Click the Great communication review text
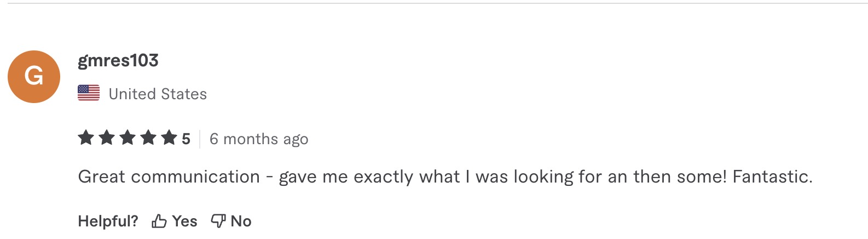This screenshot has height=239, width=868. 445,177
